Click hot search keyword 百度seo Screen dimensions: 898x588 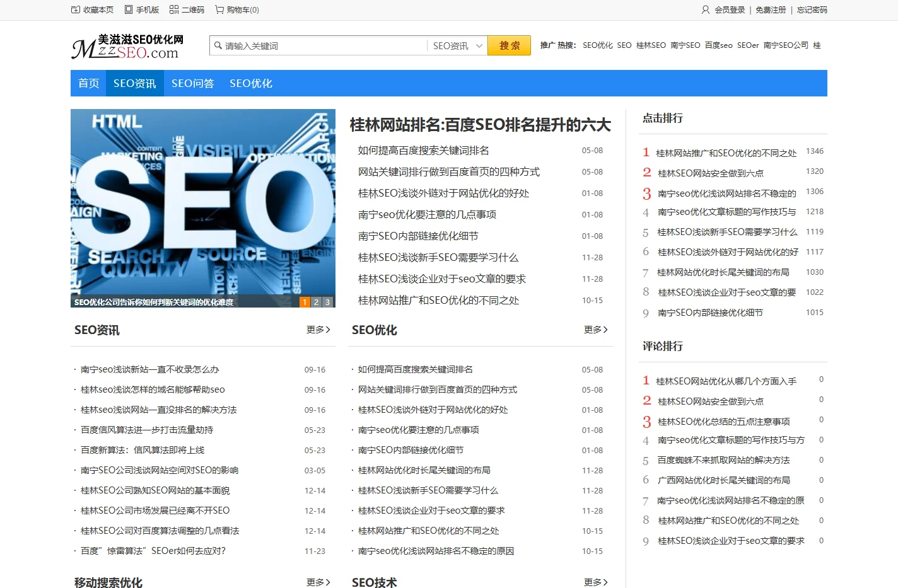click(x=719, y=45)
